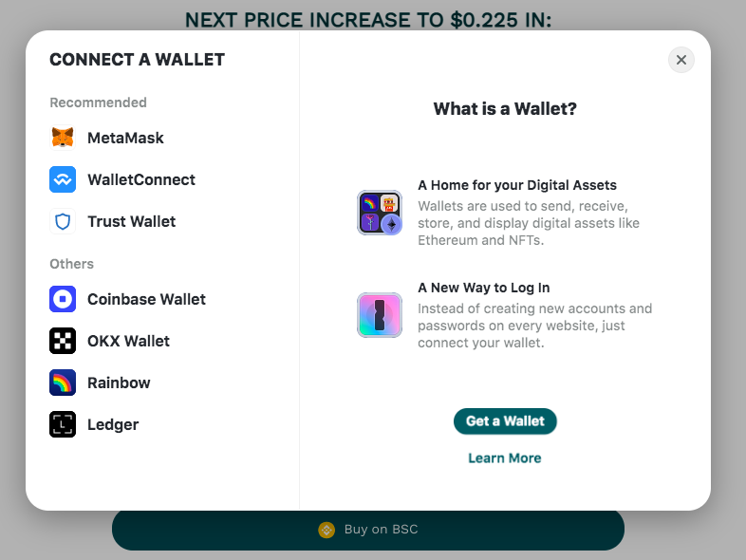Click the BSC coin icon
Viewport: 746px width, 560px height.
coord(326,530)
